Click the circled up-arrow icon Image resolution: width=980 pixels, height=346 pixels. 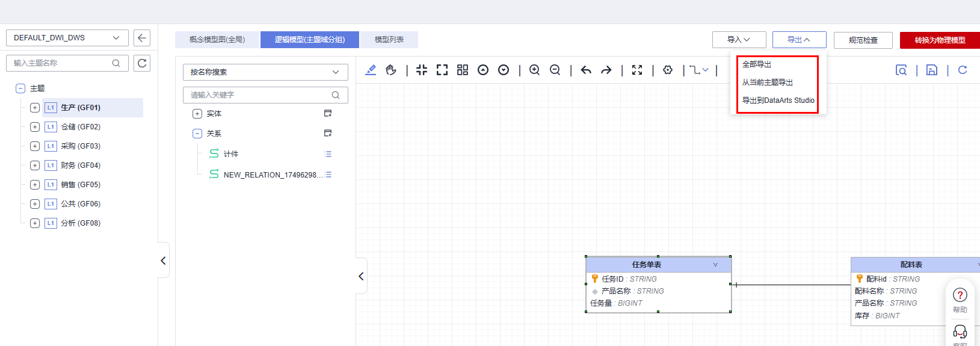(x=483, y=70)
